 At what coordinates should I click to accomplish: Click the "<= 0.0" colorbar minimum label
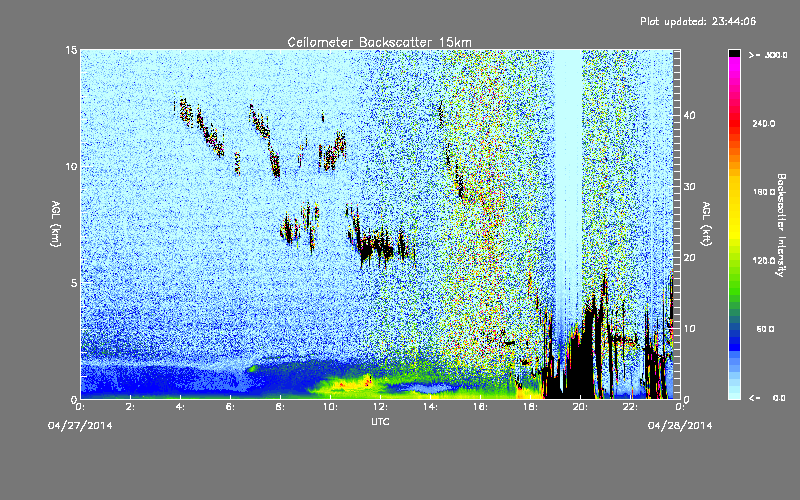[767, 397]
